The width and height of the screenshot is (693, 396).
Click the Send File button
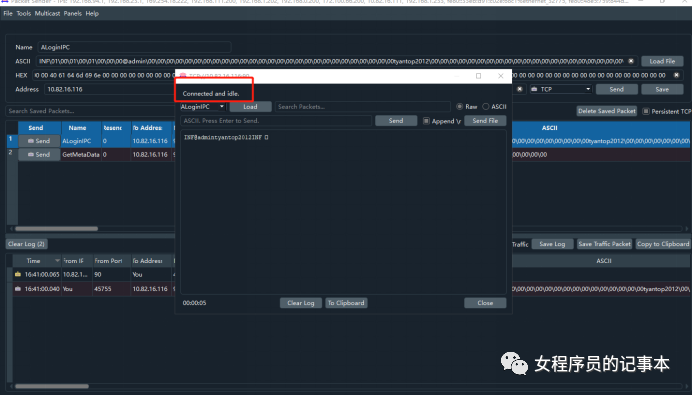click(x=485, y=121)
